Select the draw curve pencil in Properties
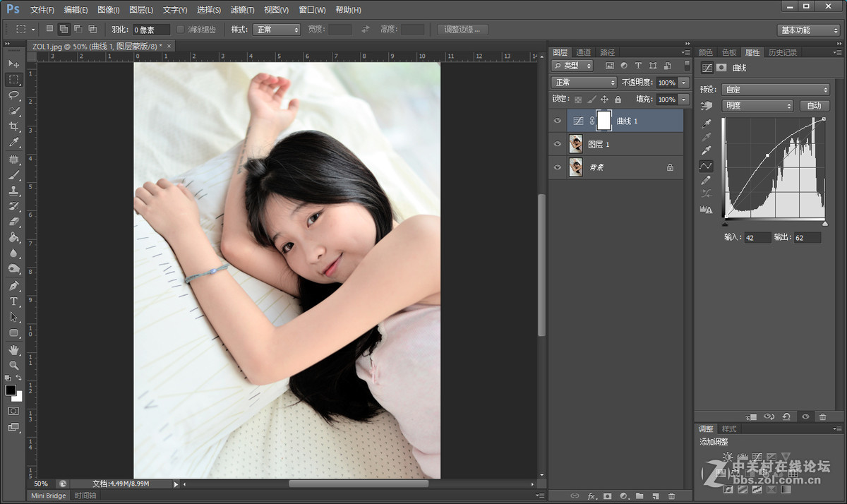The height and width of the screenshot is (504, 847). (x=706, y=180)
